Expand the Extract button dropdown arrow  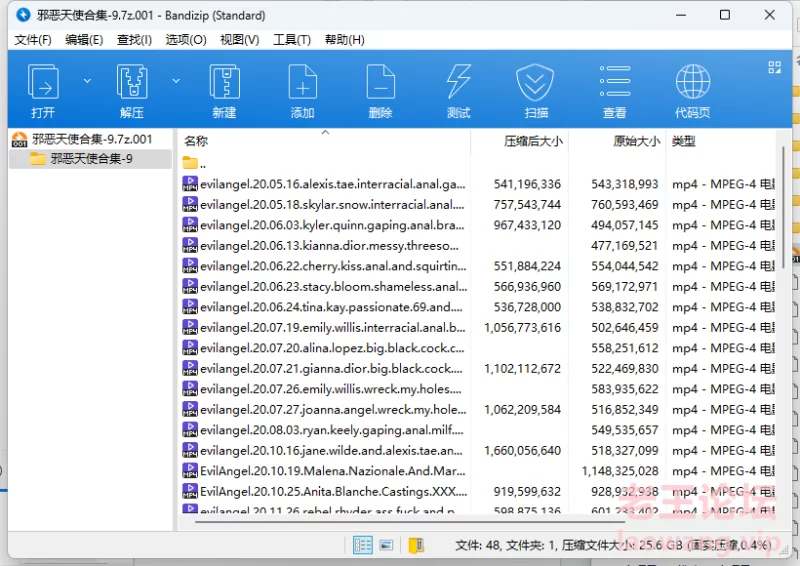[176, 81]
